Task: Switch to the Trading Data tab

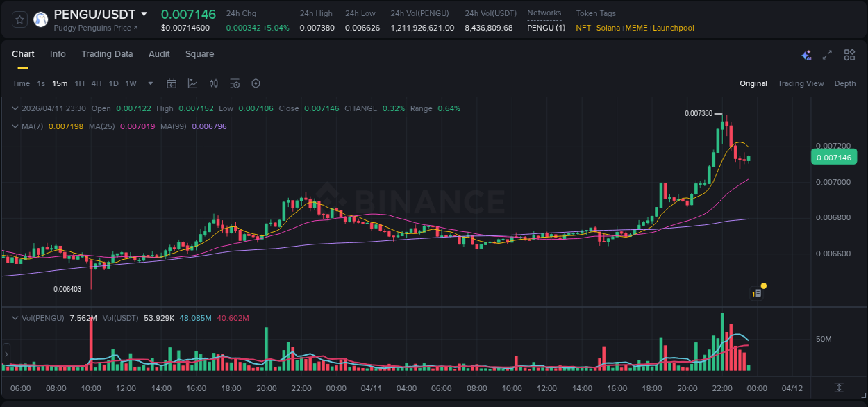Action: click(x=108, y=54)
